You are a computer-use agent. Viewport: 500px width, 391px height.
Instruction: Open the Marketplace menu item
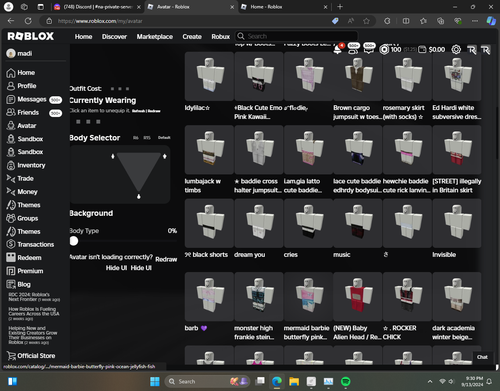[155, 37]
